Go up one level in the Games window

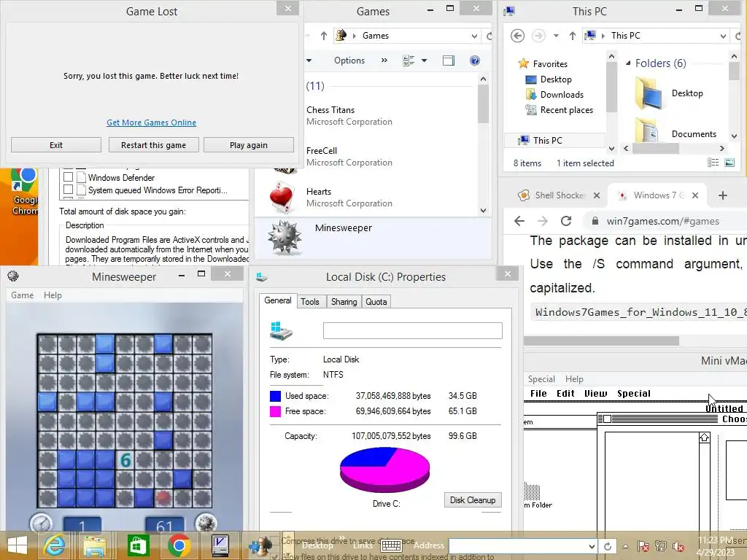pos(324,36)
